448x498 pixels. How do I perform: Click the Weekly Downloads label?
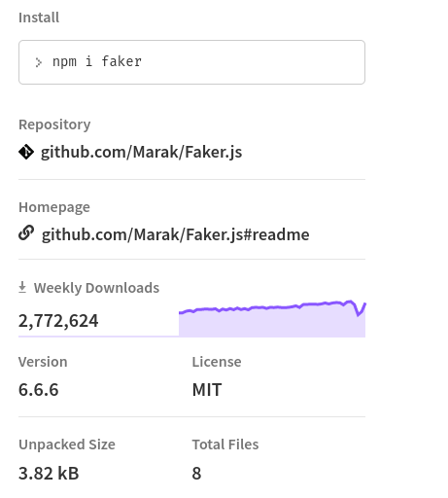point(96,288)
